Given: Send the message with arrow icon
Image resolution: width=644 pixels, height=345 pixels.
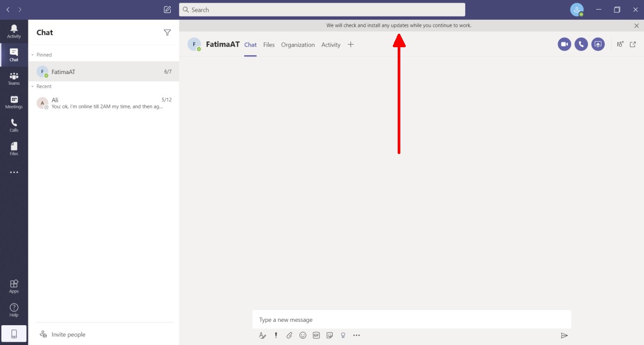Looking at the screenshot, I should click(x=564, y=335).
